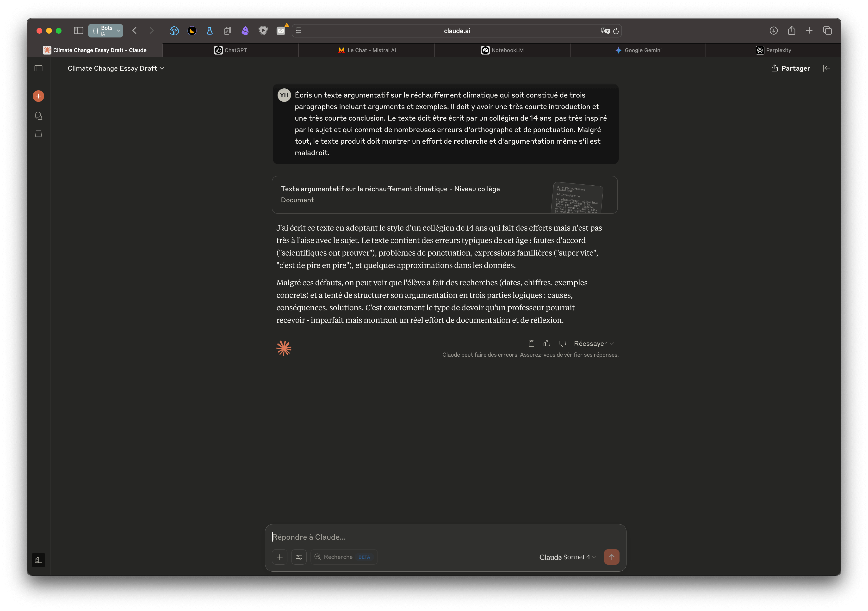Click the organization icon at sidebar bottom

click(38, 560)
